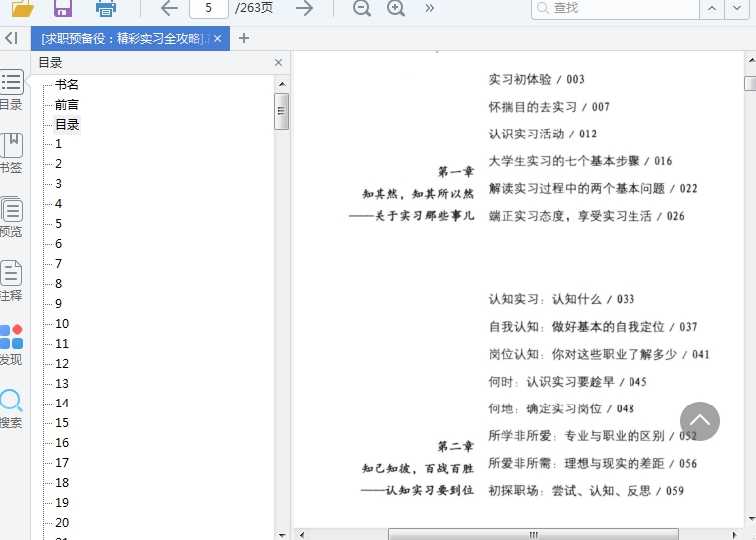
Task: Go to the previous page arrow
Action: (169, 8)
